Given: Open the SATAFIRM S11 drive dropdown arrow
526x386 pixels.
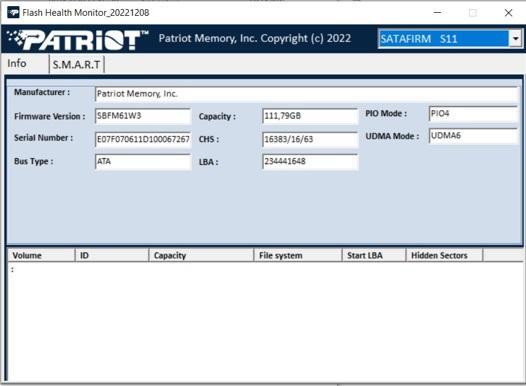Looking at the screenshot, I should point(516,39).
